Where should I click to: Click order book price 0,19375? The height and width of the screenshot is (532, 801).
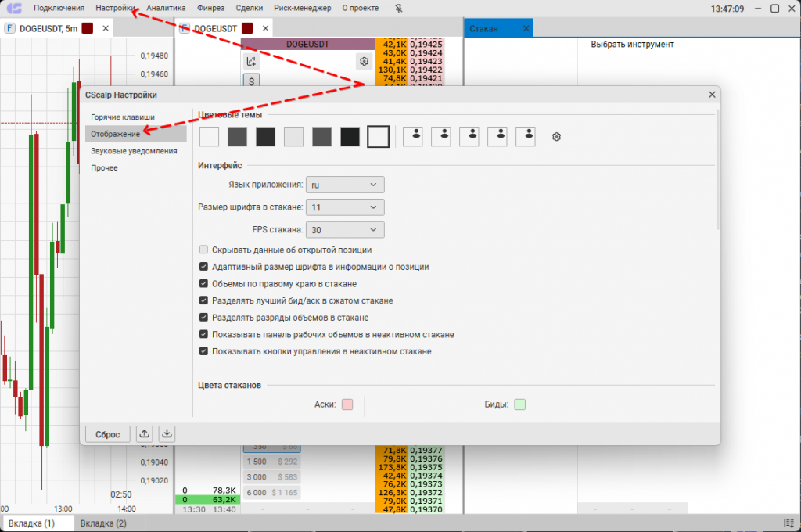point(426,467)
